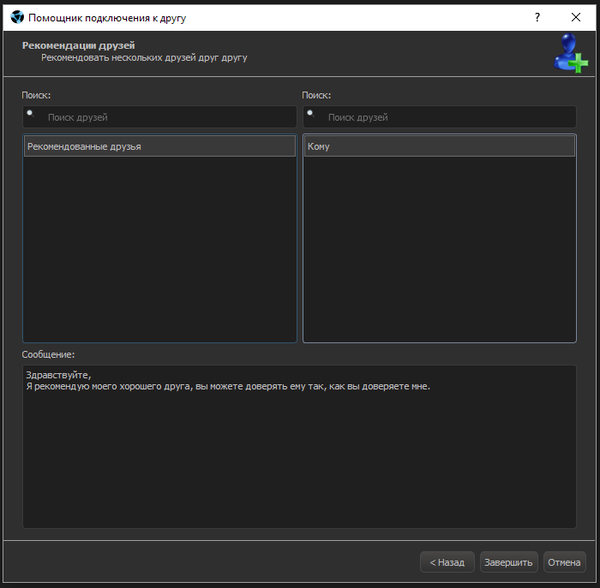Click the Поиск label on the right side
The width and height of the screenshot is (600, 588).
click(316, 95)
